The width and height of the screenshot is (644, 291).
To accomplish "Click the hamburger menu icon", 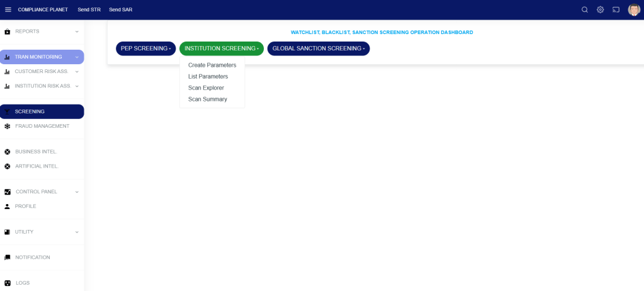I will 8,9.
